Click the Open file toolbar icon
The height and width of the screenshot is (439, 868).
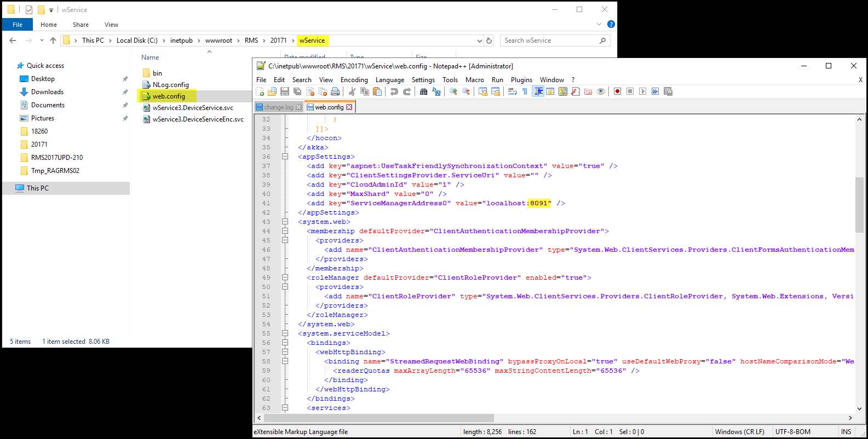[x=272, y=91]
